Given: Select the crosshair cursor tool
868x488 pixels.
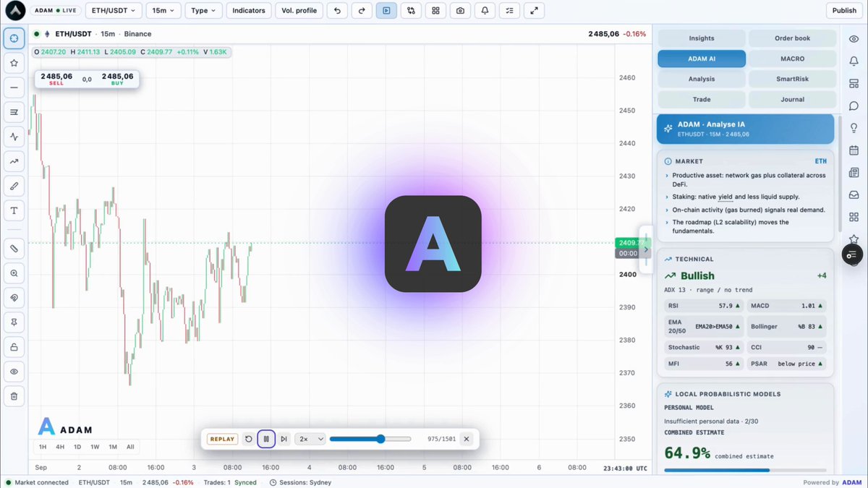Looking at the screenshot, I should tap(14, 38).
